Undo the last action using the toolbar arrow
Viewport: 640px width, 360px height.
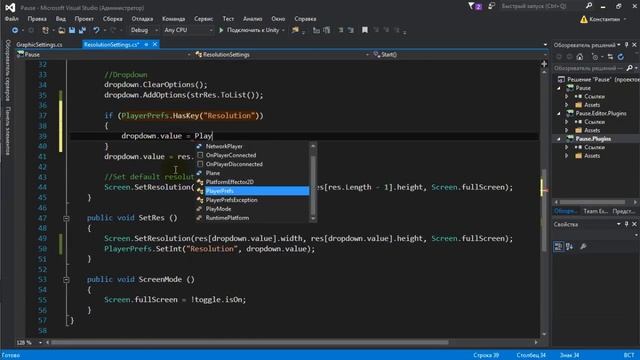[96, 30]
